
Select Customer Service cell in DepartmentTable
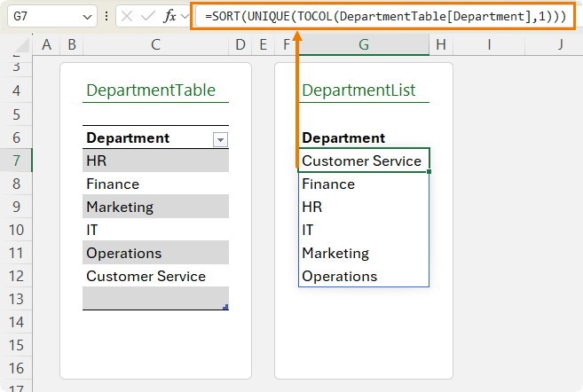[155, 276]
